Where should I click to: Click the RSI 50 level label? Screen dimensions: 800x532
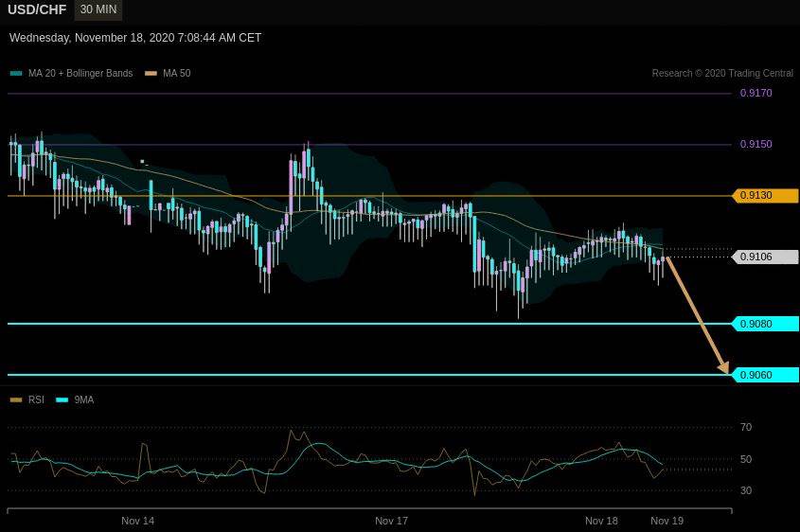pyautogui.click(x=746, y=459)
